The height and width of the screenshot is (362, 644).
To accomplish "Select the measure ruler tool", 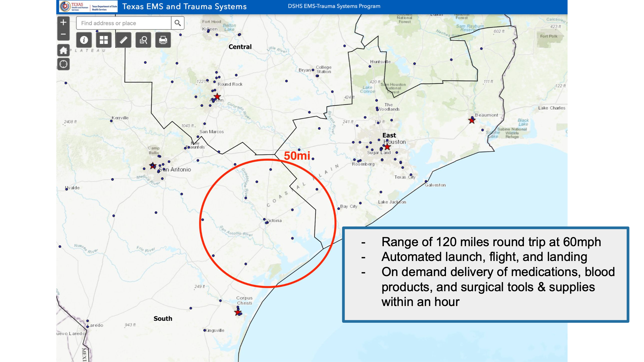I will pos(124,40).
